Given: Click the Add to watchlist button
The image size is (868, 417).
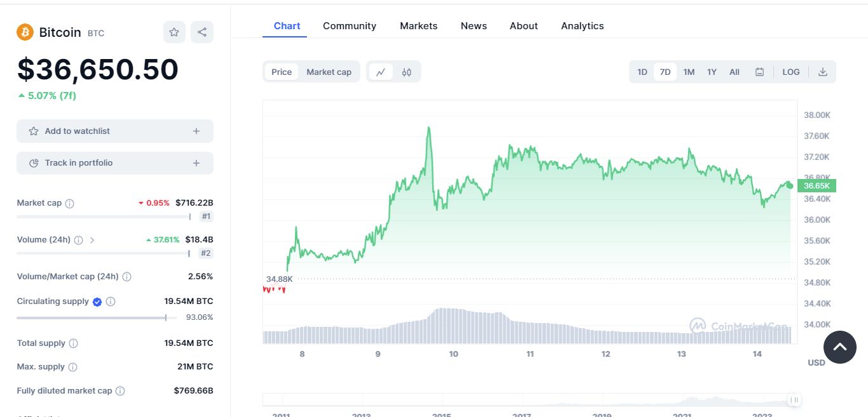Looking at the screenshot, I should tap(115, 131).
